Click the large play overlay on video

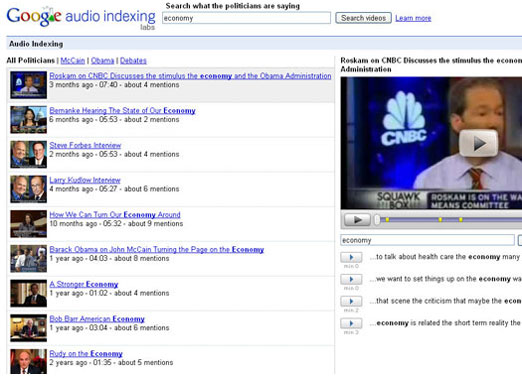coord(478,143)
